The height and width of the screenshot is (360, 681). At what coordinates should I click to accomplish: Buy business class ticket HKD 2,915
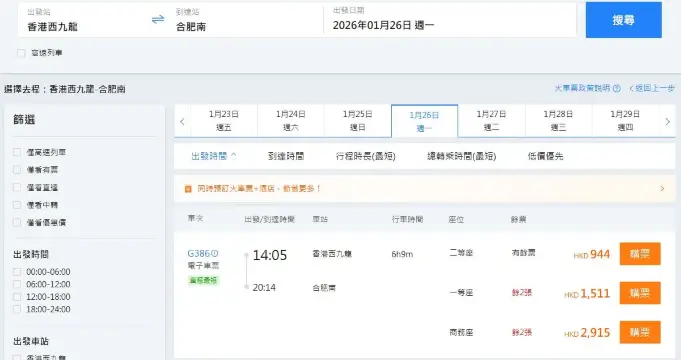click(x=640, y=332)
